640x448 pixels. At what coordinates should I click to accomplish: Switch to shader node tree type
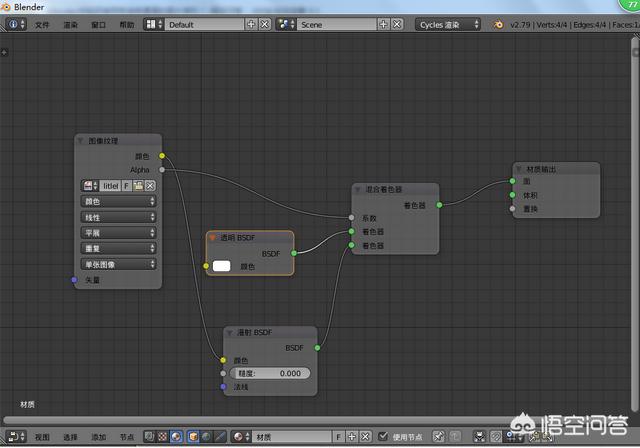(176, 437)
